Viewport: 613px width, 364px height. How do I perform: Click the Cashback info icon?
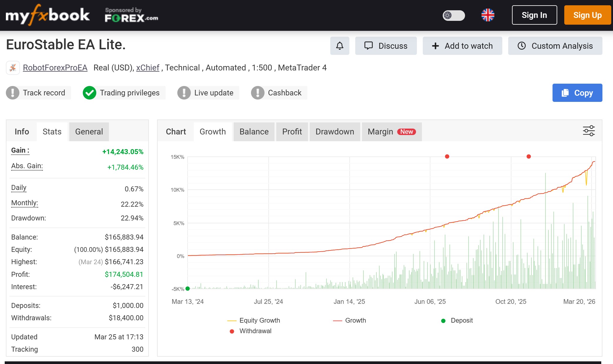[257, 93]
